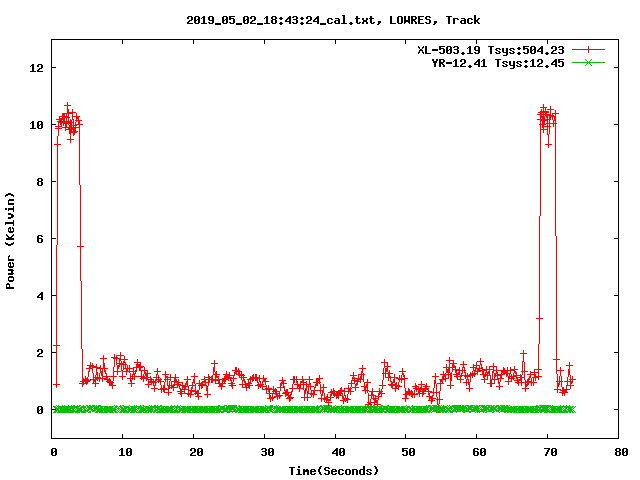The image size is (640, 480).
Task: Click the Power (Kelvin) axis label
Action: [10, 241]
